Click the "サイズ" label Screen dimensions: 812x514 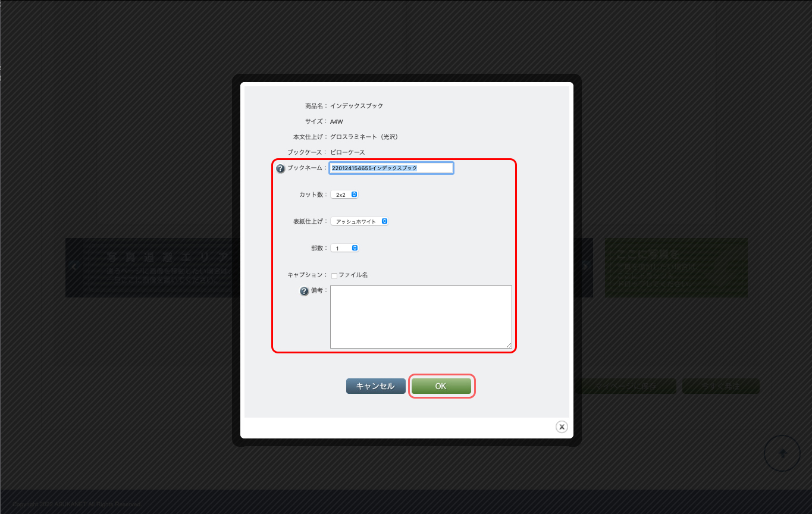pyautogui.click(x=314, y=121)
